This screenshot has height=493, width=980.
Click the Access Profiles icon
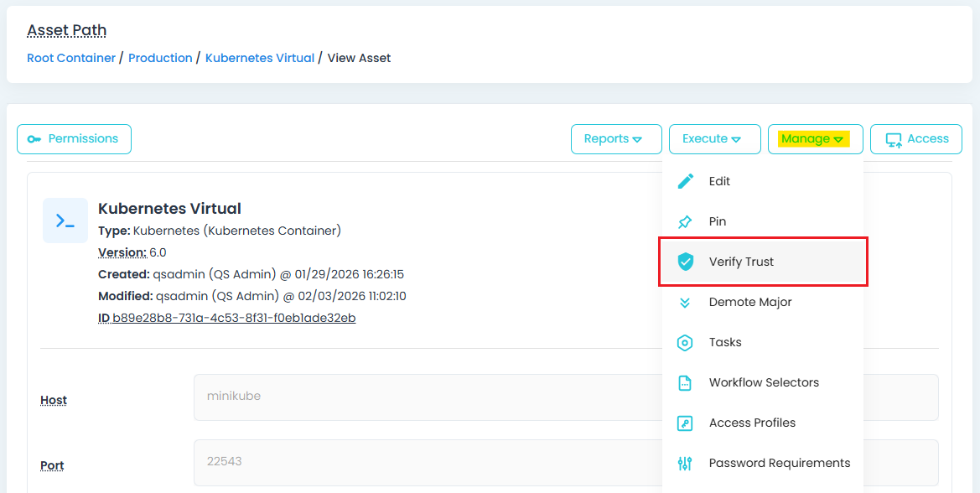click(x=685, y=423)
